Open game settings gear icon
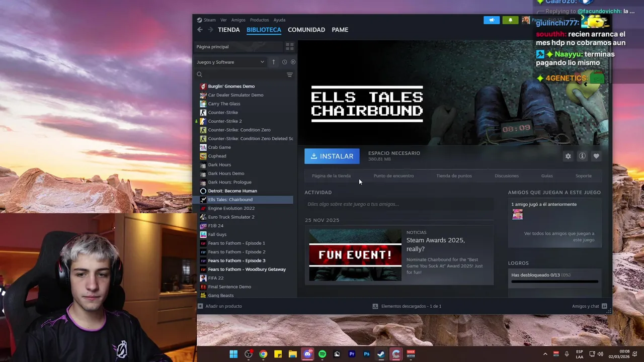The image size is (644, 362). pyautogui.click(x=568, y=156)
